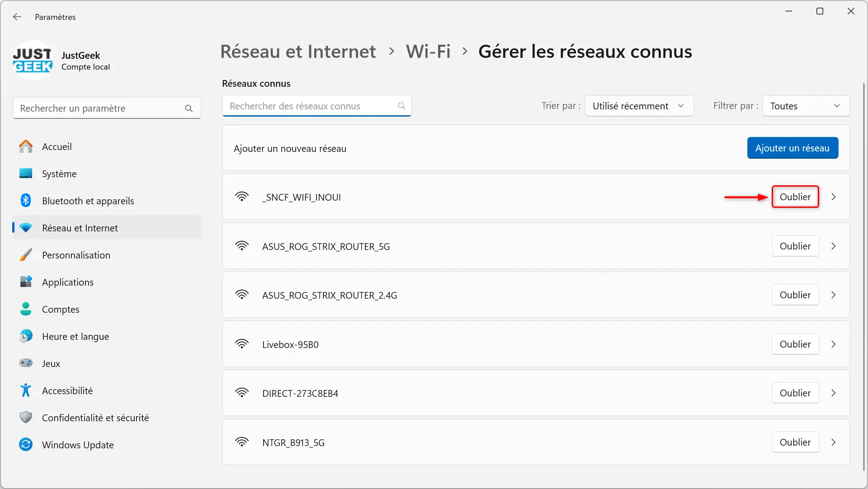
Task: Forget the _SNCF_WIFI_INOUI network
Action: 795,197
